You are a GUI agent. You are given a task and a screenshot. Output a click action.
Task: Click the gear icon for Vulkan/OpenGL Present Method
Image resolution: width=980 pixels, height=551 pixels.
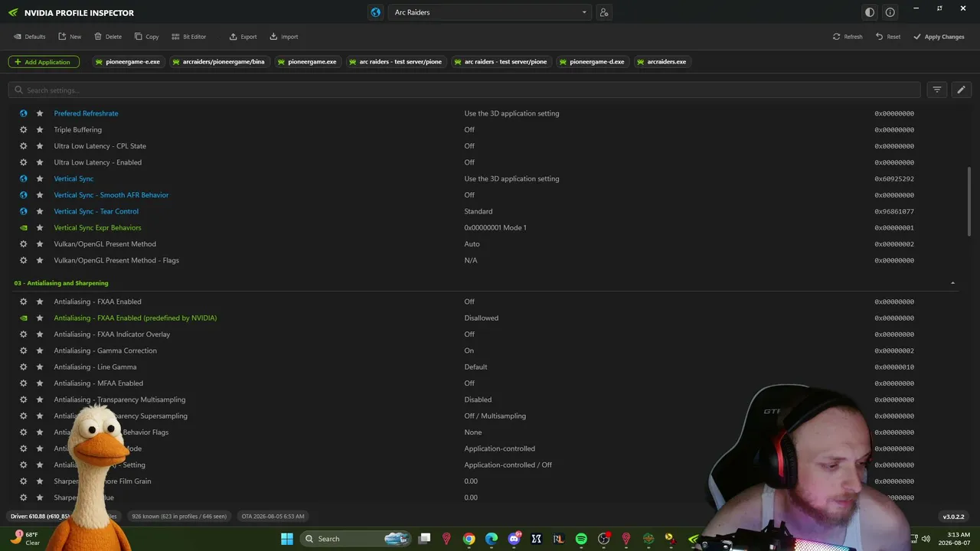coord(24,244)
